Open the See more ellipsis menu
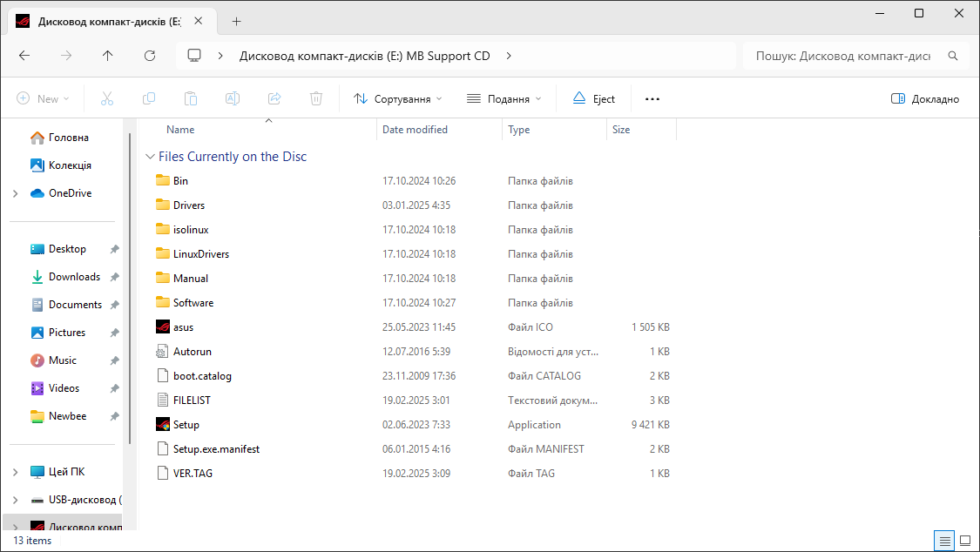Viewport: 980px width, 552px height. click(x=652, y=99)
